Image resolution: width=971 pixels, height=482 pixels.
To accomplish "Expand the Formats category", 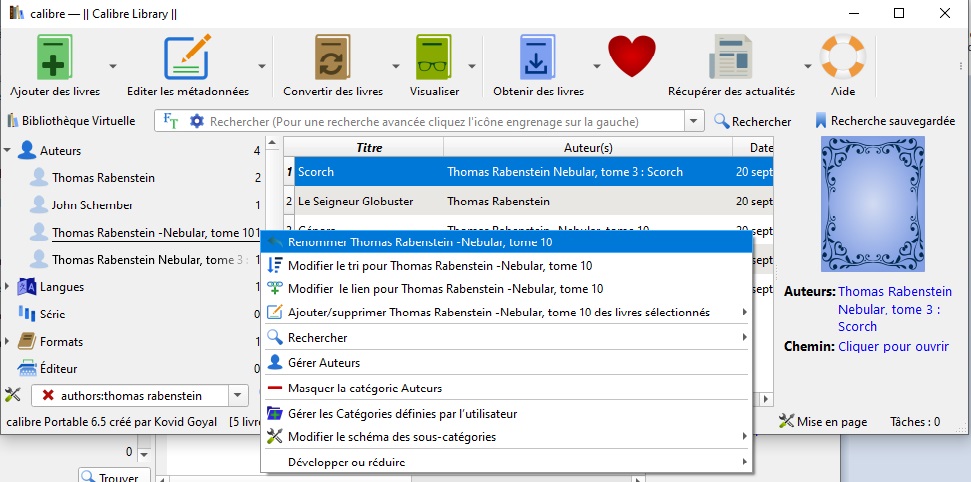I will [x=7, y=341].
